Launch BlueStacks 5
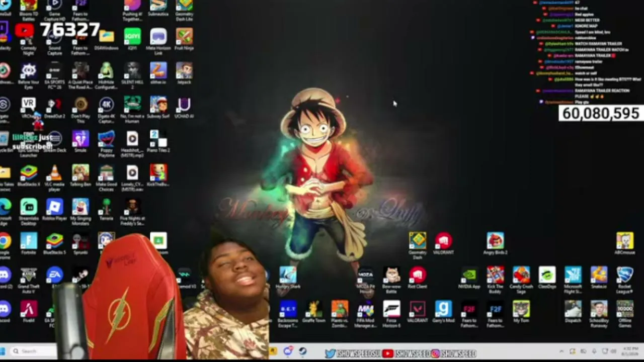Screen dimensions: 644x362 pos(54,241)
